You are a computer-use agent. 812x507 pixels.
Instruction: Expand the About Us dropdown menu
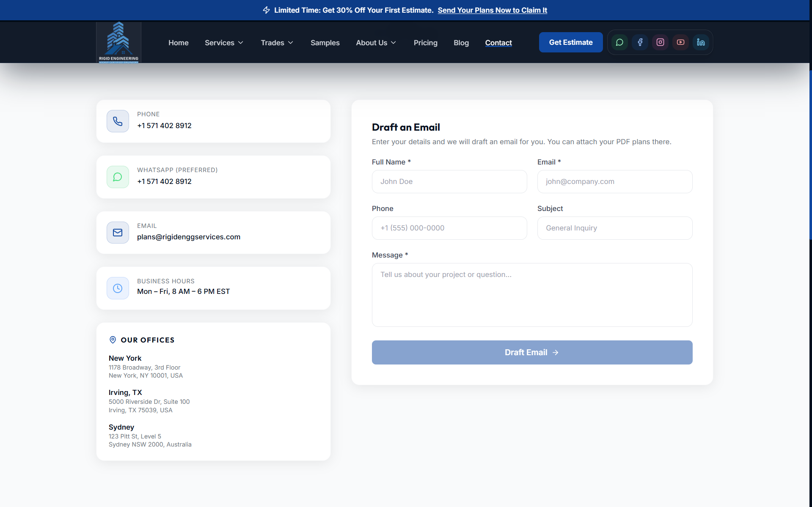[x=376, y=43]
